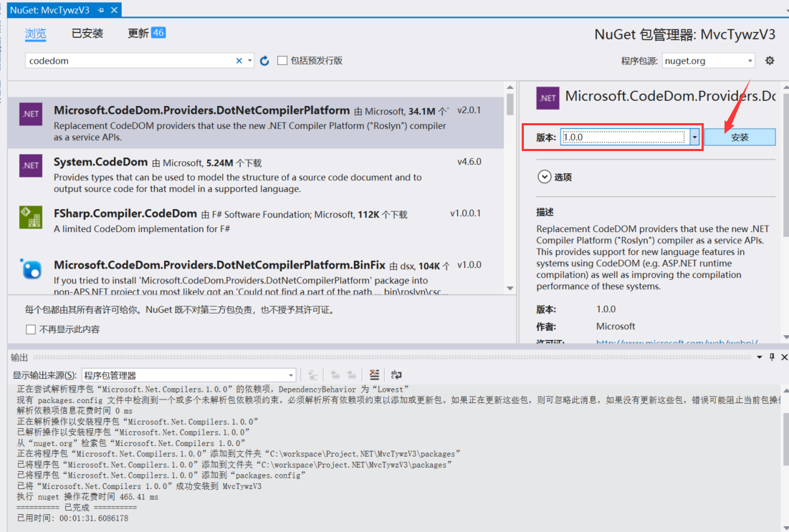Viewport: 789px width, 532px height.
Task: Open the version 1.0.0 dropdown
Action: pyautogui.click(x=694, y=137)
